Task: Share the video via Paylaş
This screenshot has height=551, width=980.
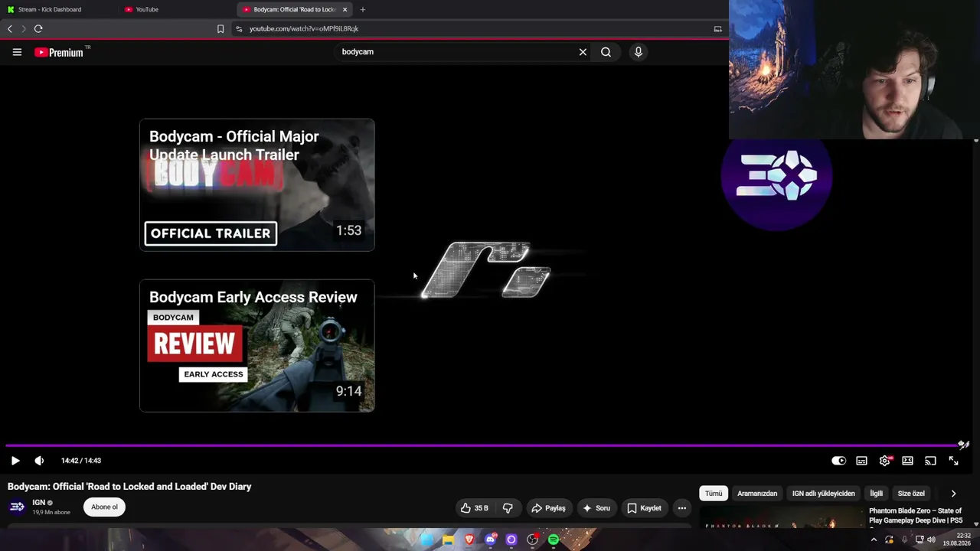Action: click(x=548, y=508)
